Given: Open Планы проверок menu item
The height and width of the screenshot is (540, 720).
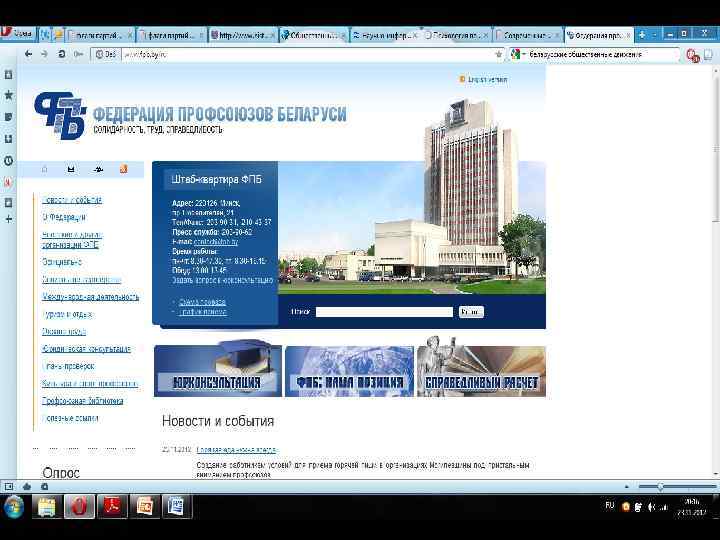Looking at the screenshot, I should point(68,366).
